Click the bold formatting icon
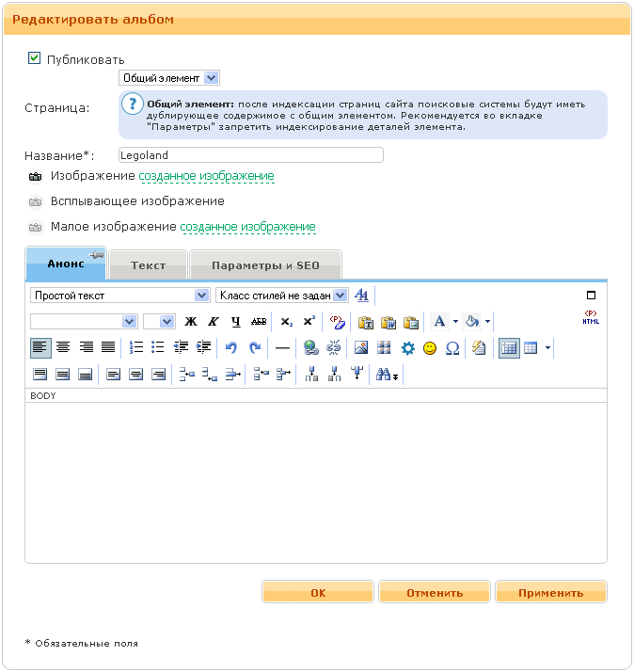The image size is (634, 672). [x=191, y=322]
